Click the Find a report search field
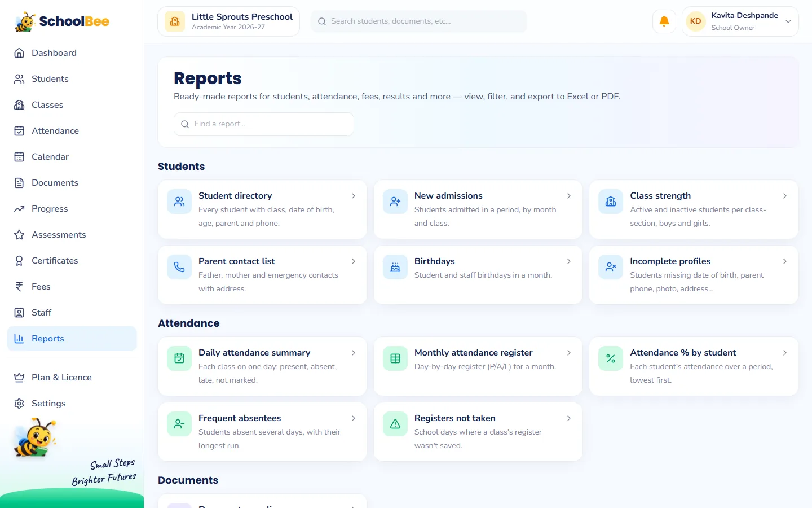The width and height of the screenshot is (812, 508). [264, 124]
